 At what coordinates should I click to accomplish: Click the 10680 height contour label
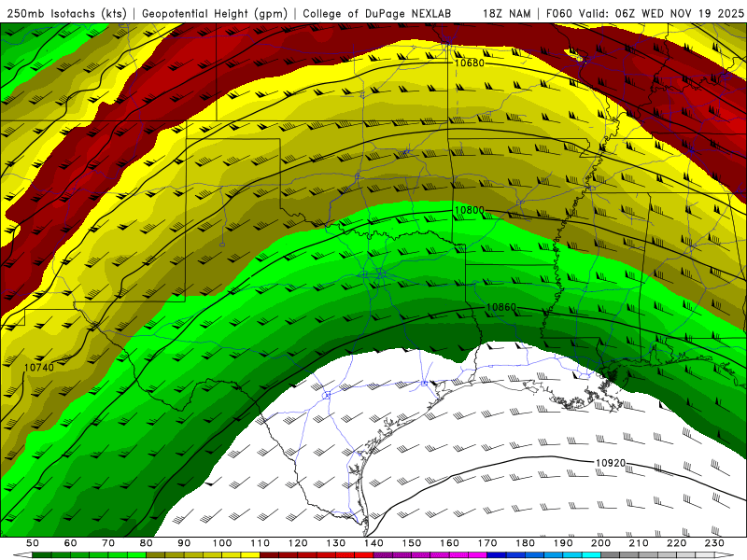pos(470,63)
